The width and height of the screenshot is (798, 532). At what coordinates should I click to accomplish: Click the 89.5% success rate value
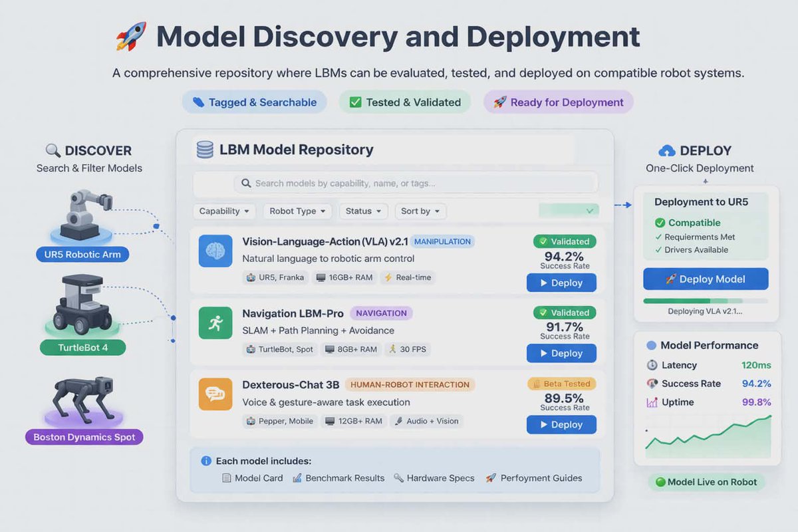564,398
